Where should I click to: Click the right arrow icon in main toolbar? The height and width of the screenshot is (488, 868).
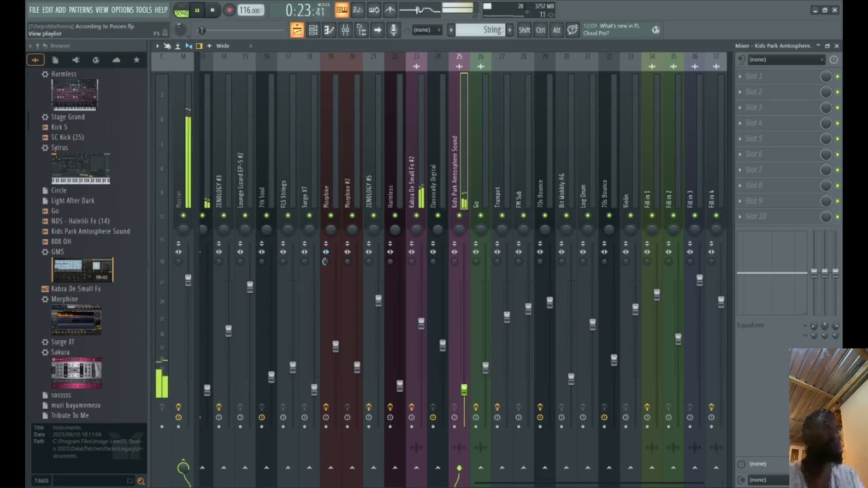click(377, 30)
